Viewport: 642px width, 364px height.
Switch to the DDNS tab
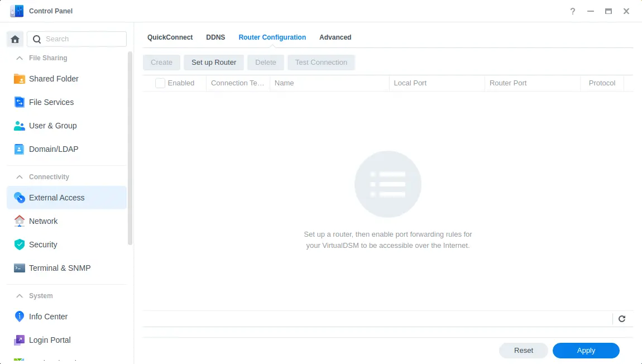(215, 37)
